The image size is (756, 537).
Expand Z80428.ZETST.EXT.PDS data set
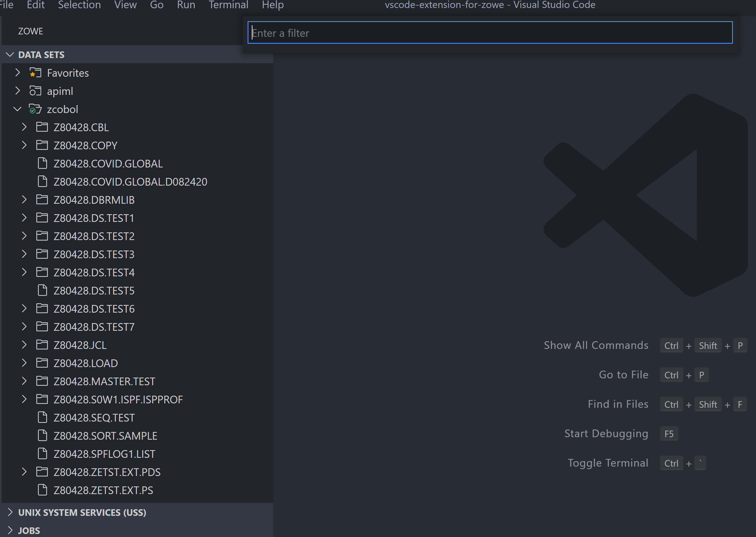click(x=24, y=472)
